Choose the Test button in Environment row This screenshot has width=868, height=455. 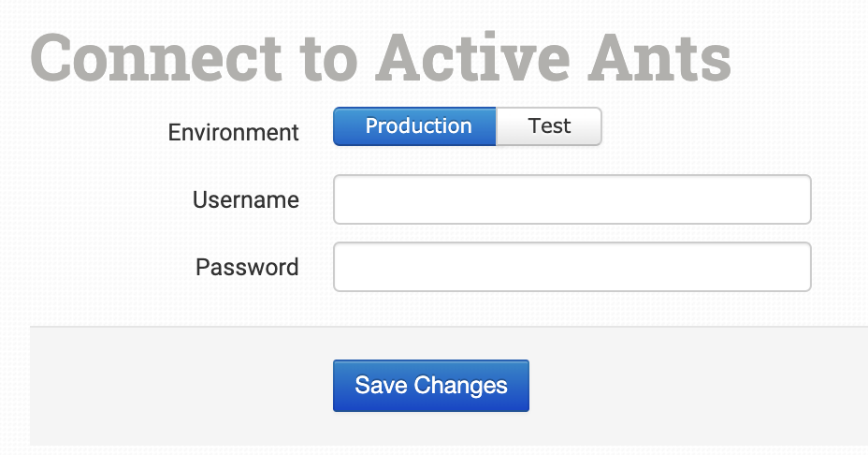click(x=549, y=126)
